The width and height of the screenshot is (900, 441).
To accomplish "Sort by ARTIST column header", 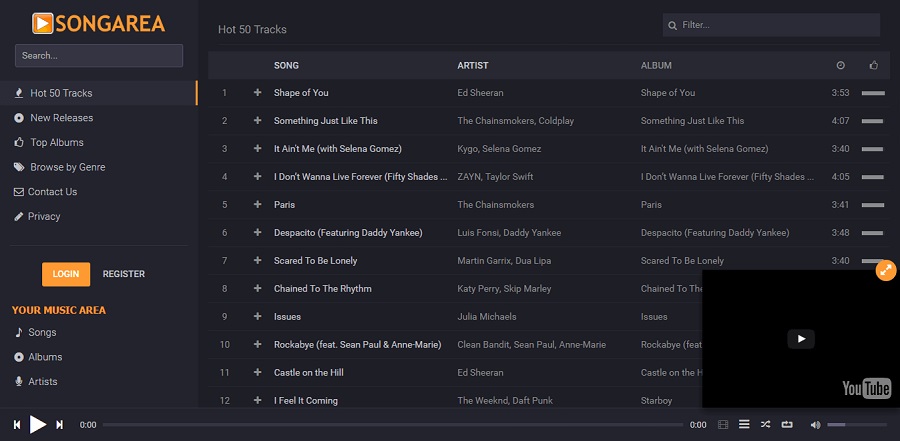I will (x=473, y=65).
